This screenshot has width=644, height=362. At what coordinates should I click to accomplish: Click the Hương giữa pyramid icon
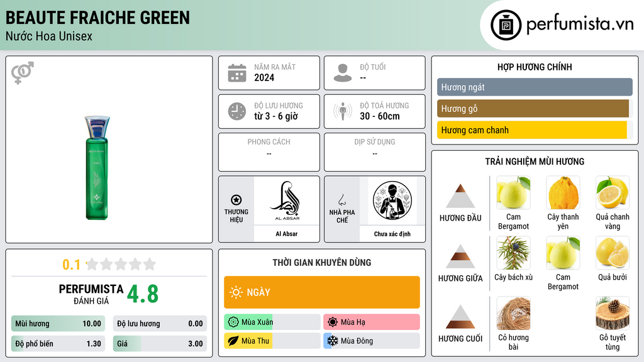[x=460, y=256]
